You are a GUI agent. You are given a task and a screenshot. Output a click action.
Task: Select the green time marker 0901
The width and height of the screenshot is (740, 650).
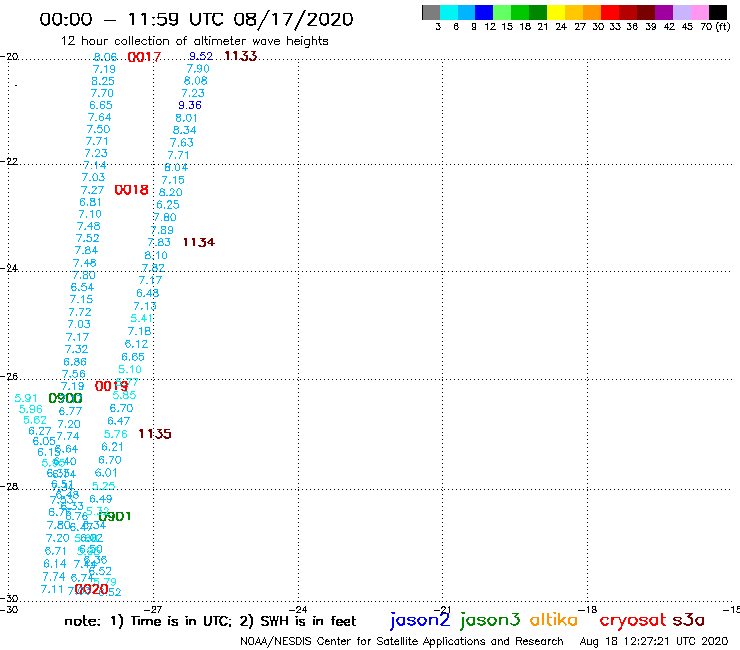tap(115, 516)
